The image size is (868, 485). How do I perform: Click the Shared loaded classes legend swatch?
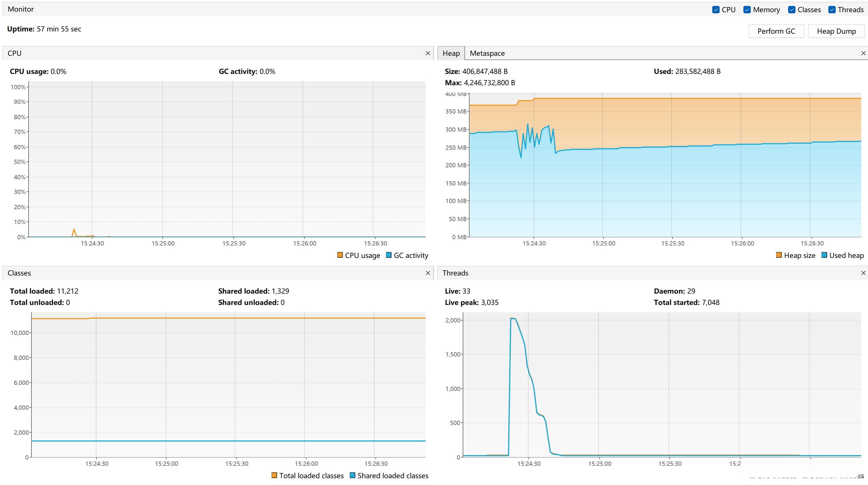coord(353,475)
